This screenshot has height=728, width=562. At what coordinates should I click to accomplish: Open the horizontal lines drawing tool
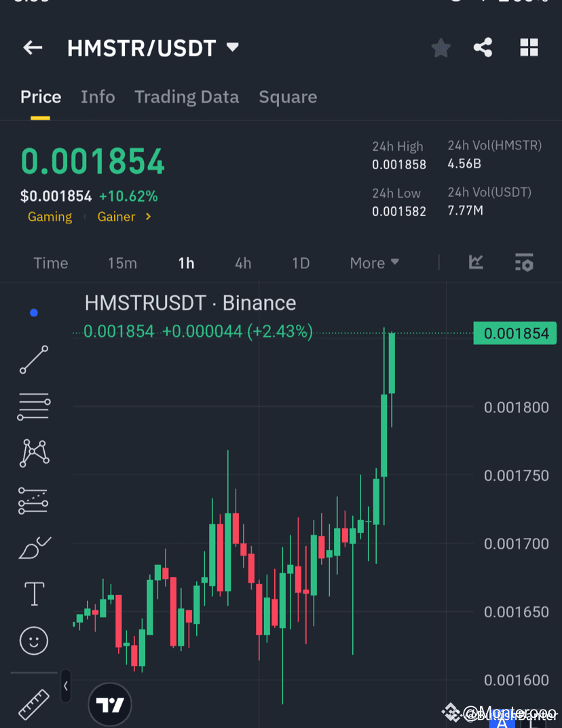pyautogui.click(x=33, y=406)
